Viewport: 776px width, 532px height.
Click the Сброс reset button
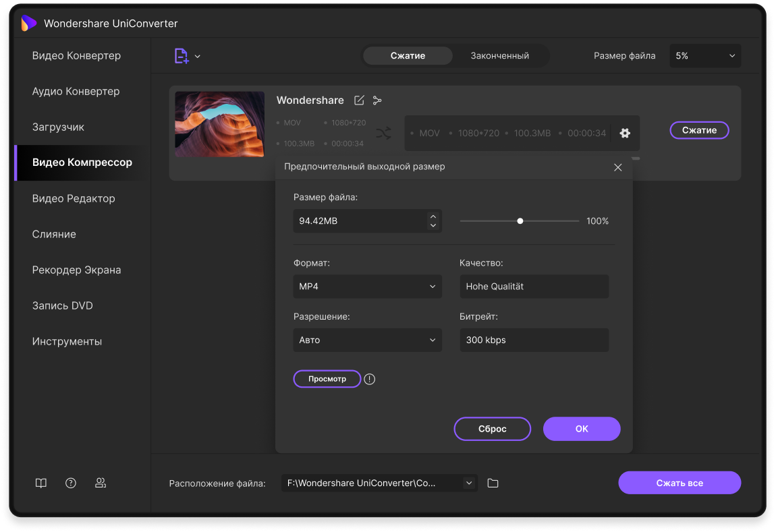click(x=493, y=429)
